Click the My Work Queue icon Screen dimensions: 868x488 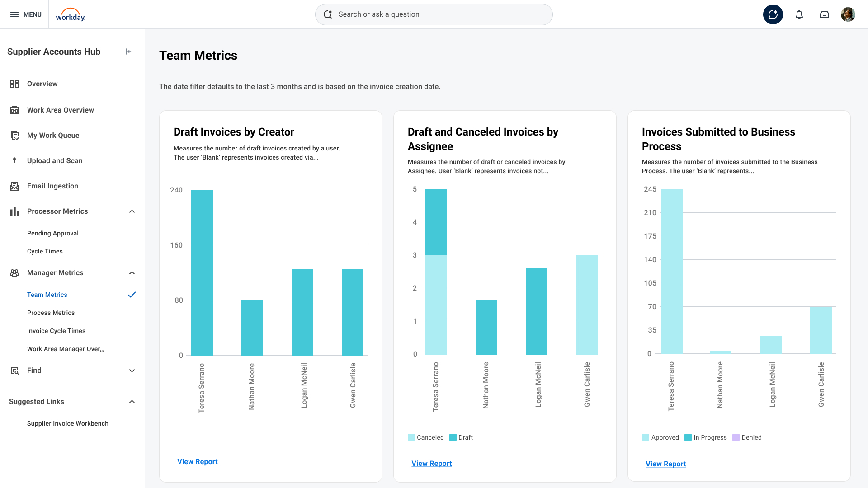click(14, 136)
